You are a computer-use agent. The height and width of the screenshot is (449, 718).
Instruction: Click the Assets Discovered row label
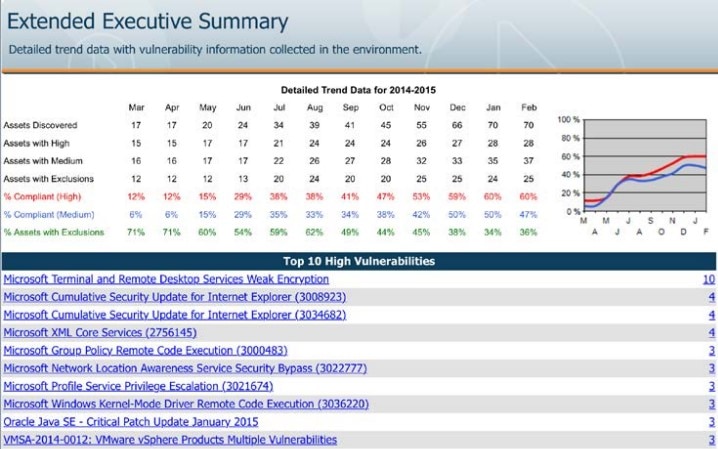point(40,125)
